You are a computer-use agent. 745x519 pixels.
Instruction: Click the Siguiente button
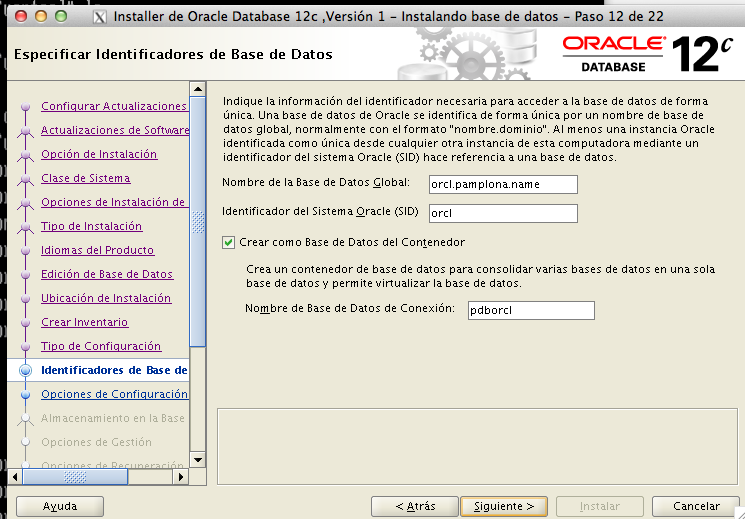(504, 506)
